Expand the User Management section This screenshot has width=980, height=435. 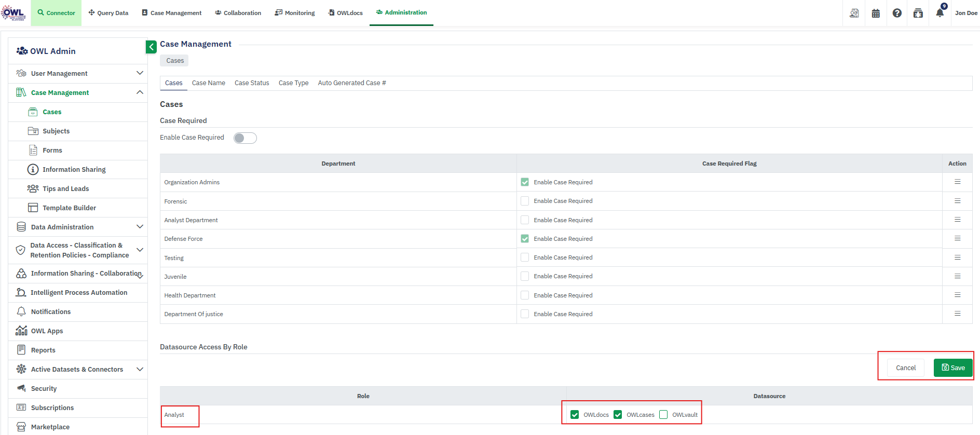(140, 73)
